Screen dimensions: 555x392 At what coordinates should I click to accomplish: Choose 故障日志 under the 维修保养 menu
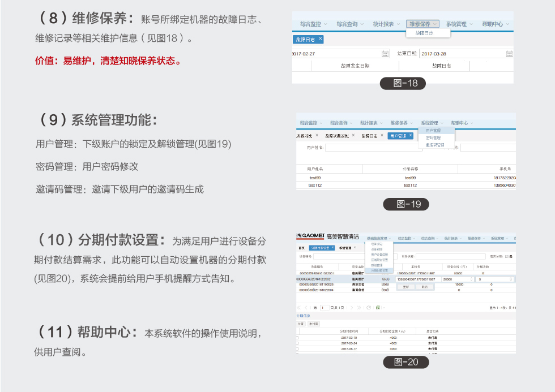tap(424, 33)
